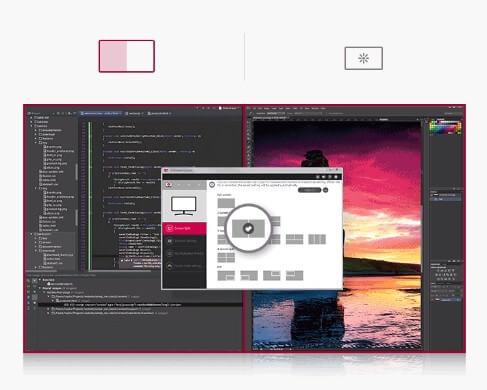
Task: Select the last PIP layout in bottom row
Action: 294,275
